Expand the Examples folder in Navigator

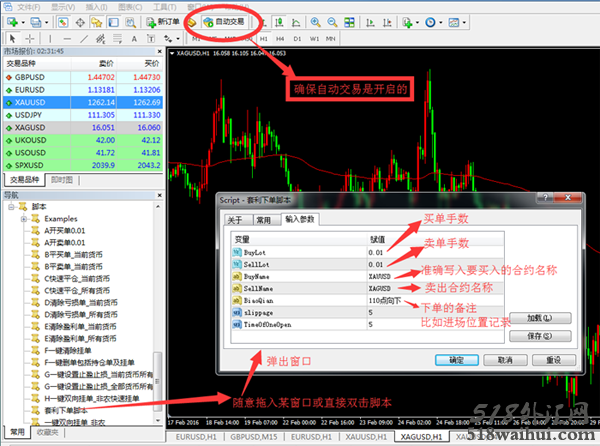click(23, 219)
